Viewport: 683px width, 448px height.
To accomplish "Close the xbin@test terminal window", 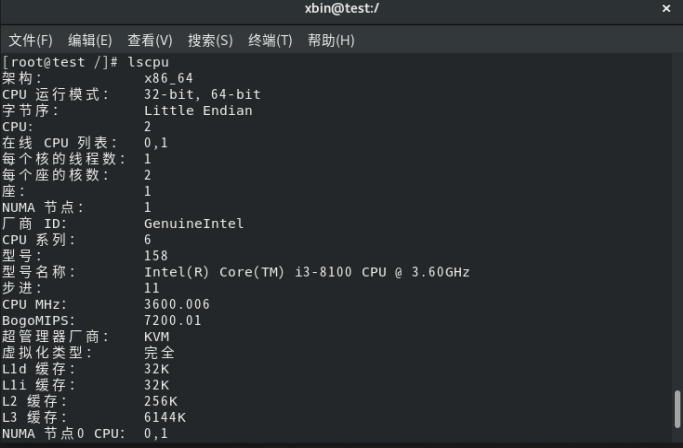I will 667,9.
